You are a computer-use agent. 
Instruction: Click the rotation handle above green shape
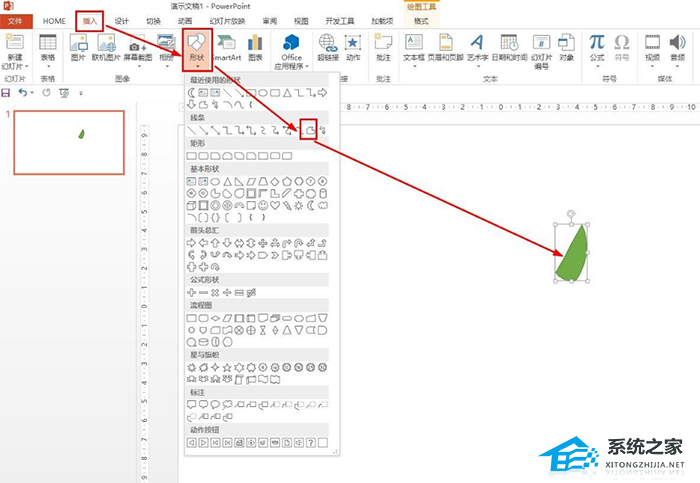tap(571, 214)
